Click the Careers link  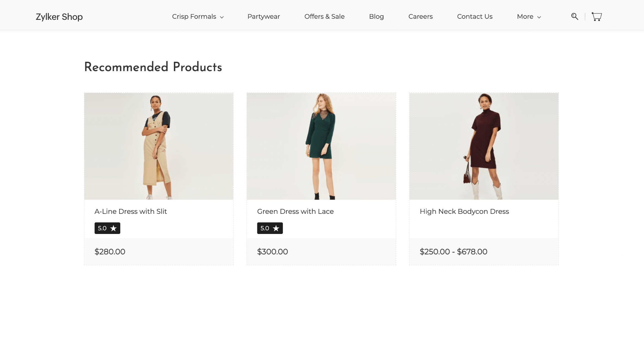420,16
